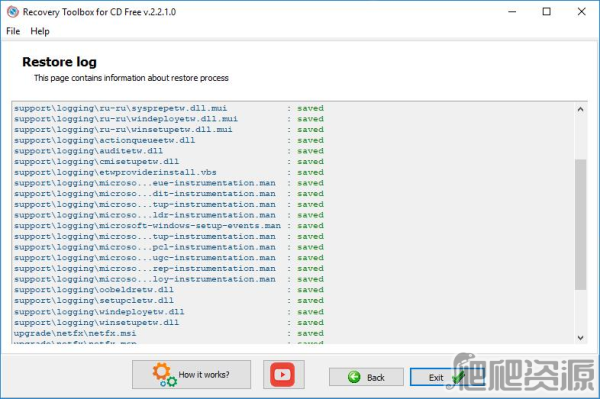Select log line etwproviderinstall.vbs
600x399 pixels.
point(169,173)
